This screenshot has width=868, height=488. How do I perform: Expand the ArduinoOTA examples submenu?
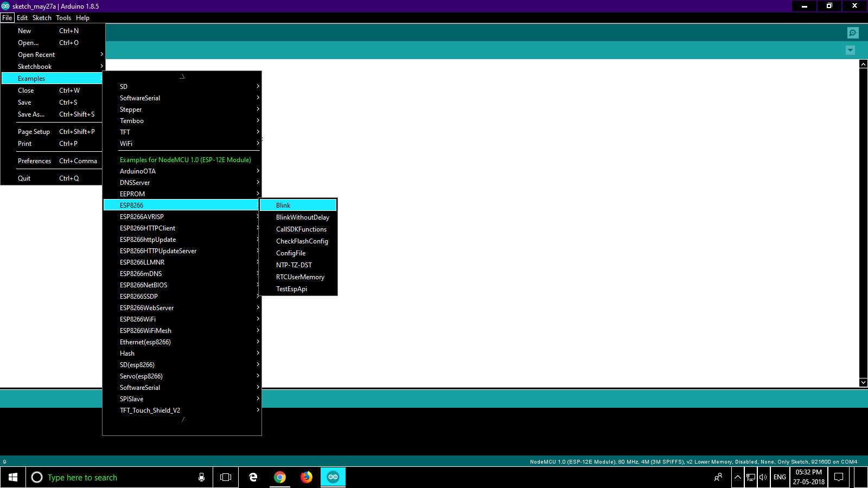pyautogui.click(x=182, y=171)
